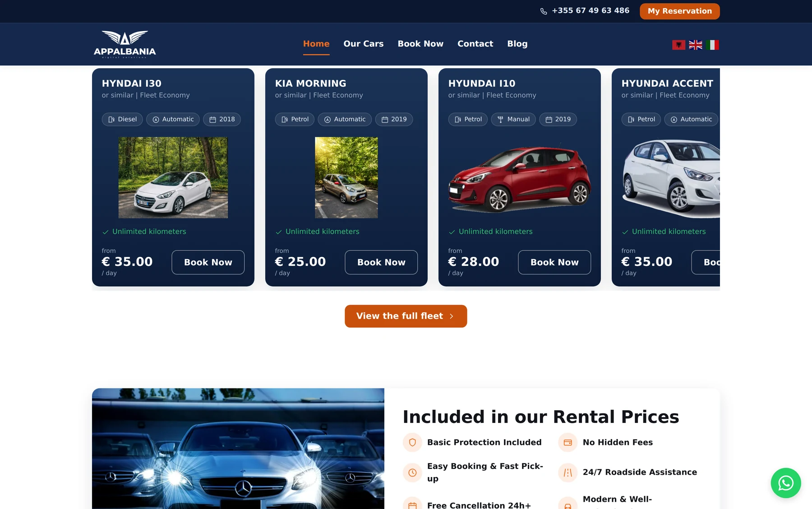Click the fuel icon on Hyundai I10 card
The width and height of the screenshot is (812, 509).
[458, 120]
